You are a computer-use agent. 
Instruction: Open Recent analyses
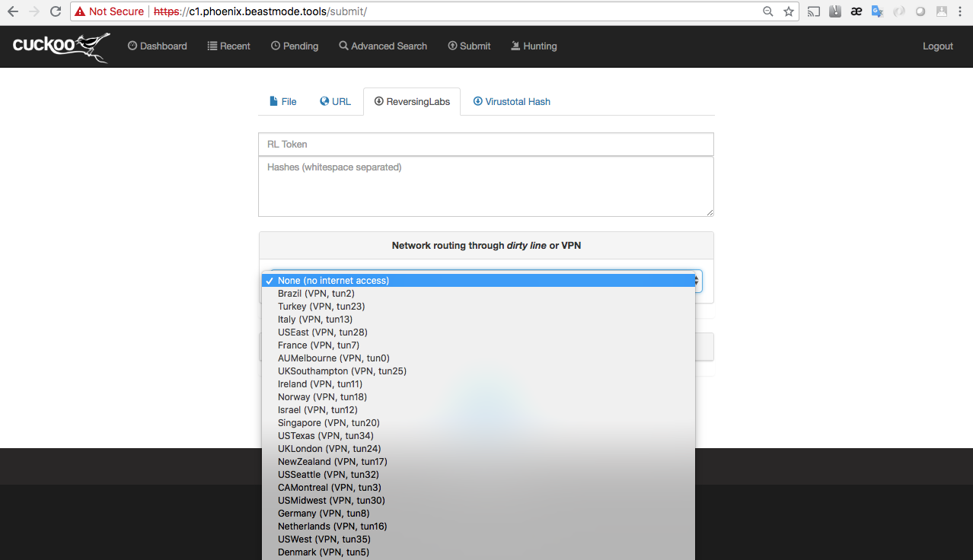pos(228,46)
